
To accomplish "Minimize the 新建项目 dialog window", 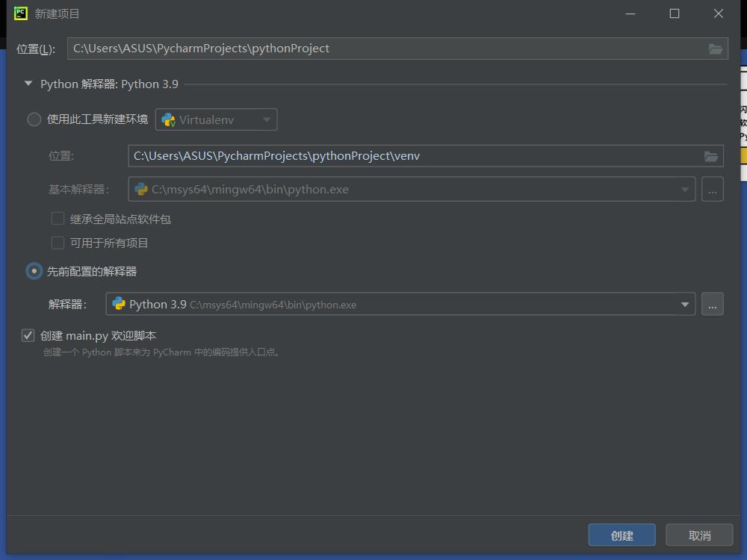I will click(630, 13).
